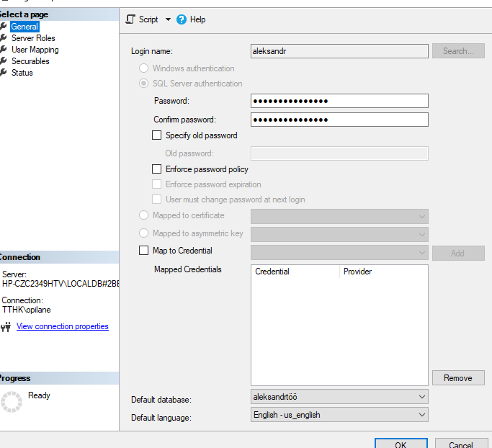Click the Script toolbar icon
This screenshot has width=492, height=448.
coord(130,19)
